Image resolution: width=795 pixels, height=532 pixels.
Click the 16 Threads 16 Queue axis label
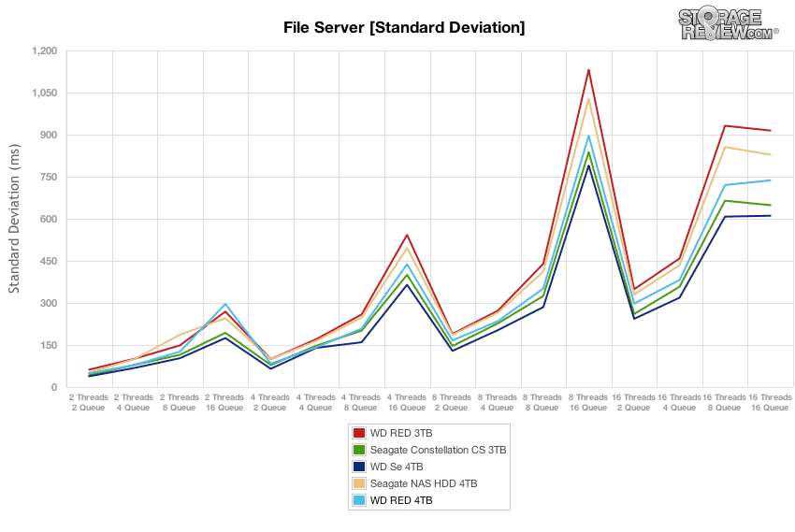[x=770, y=402]
